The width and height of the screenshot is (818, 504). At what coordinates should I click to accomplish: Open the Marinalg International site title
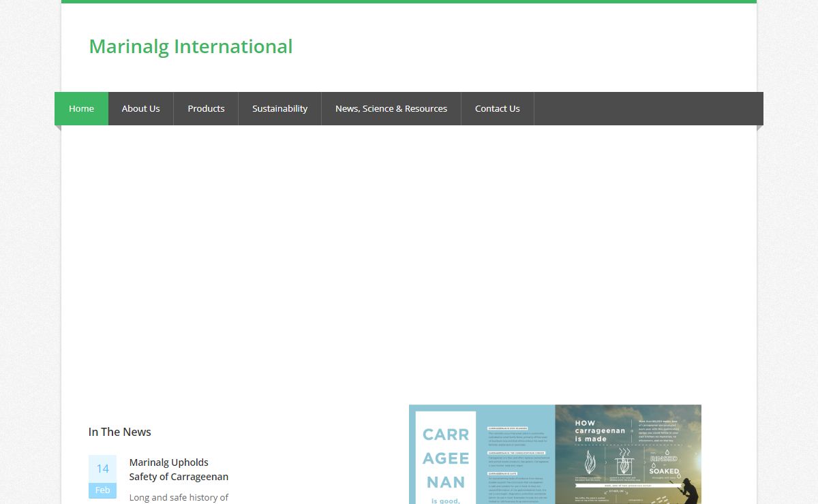pyautogui.click(x=191, y=46)
